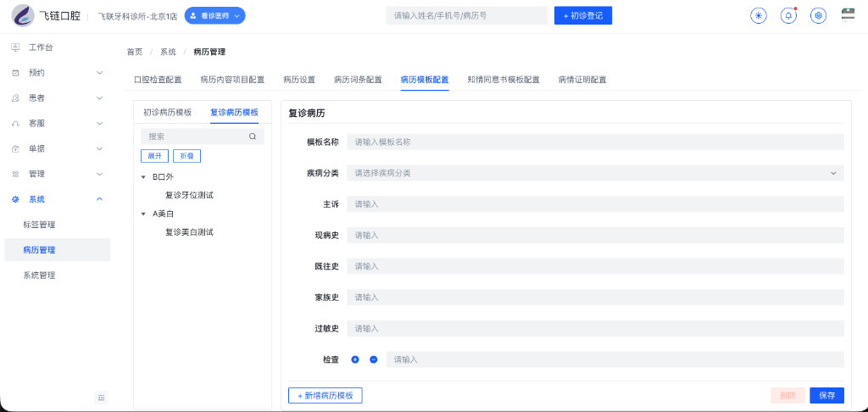Click the minus icon beside 检查

[374, 359]
